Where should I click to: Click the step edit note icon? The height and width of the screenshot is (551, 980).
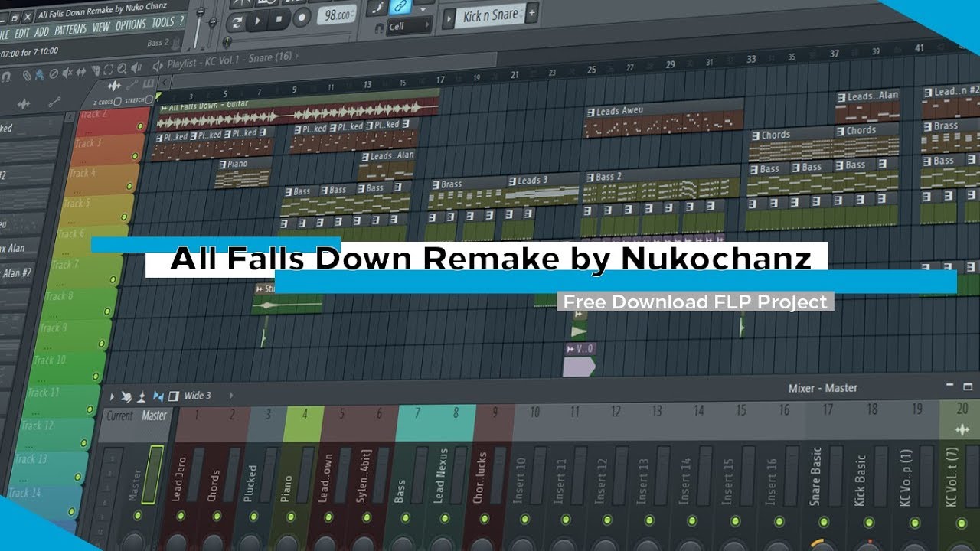[376, 8]
